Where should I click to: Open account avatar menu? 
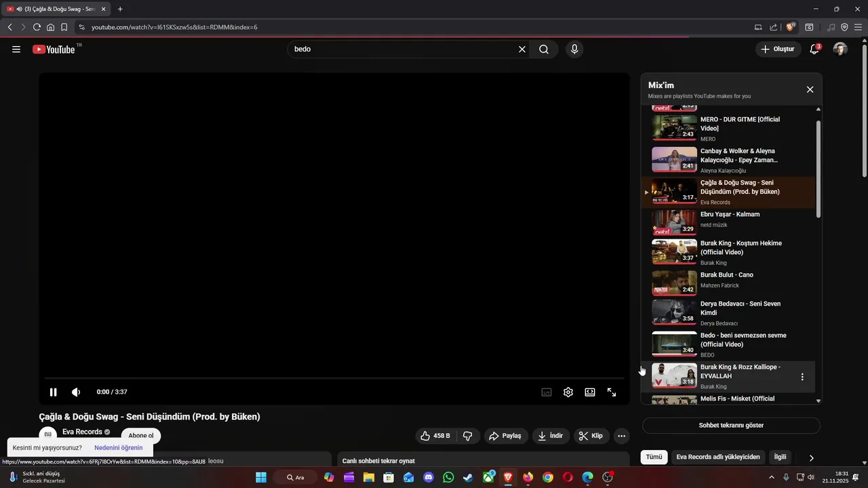pyautogui.click(x=840, y=49)
